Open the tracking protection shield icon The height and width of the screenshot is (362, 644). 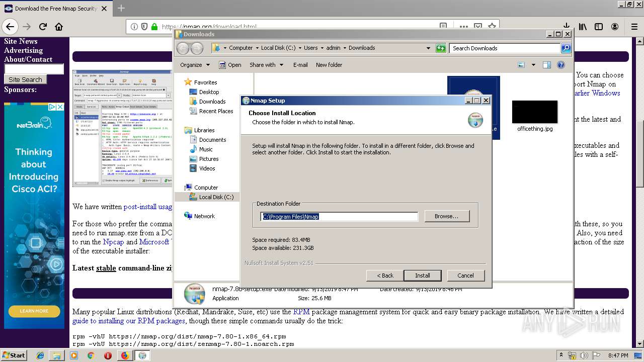click(x=144, y=27)
